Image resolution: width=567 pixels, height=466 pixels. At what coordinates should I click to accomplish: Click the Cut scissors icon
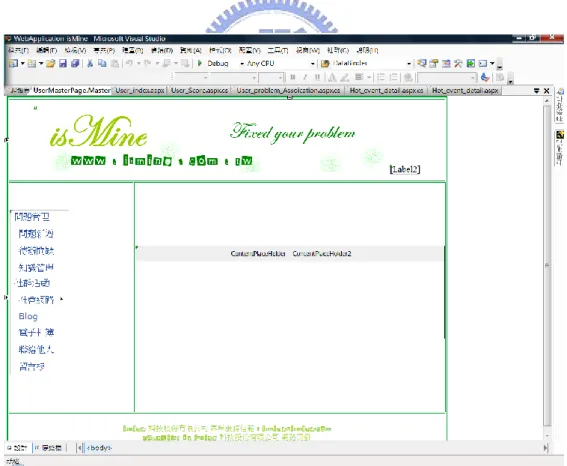[90, 64]
